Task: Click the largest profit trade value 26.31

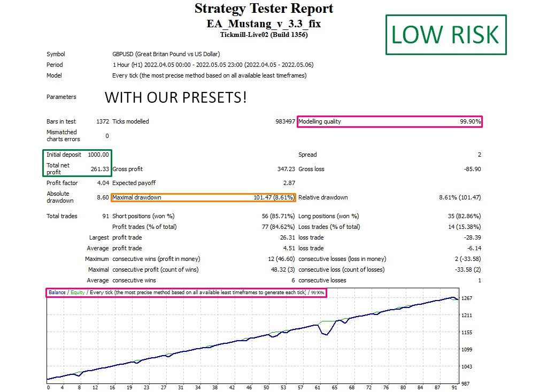Action: coord(288,237)
